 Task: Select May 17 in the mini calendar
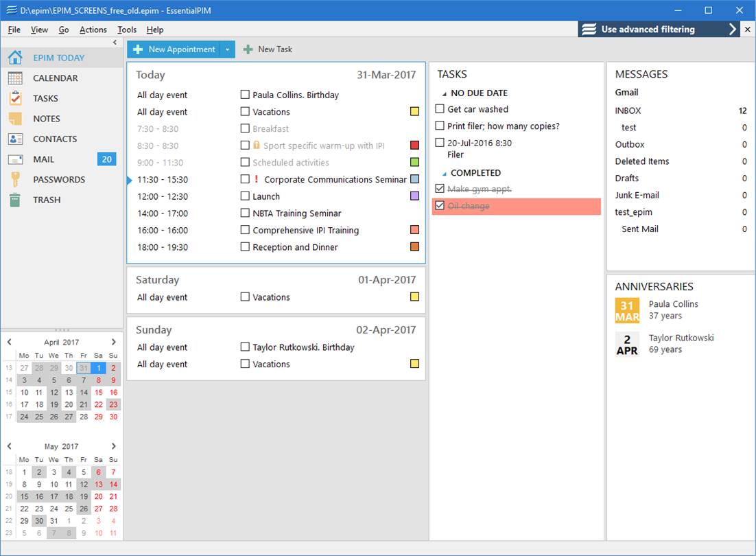pos(54,496)
